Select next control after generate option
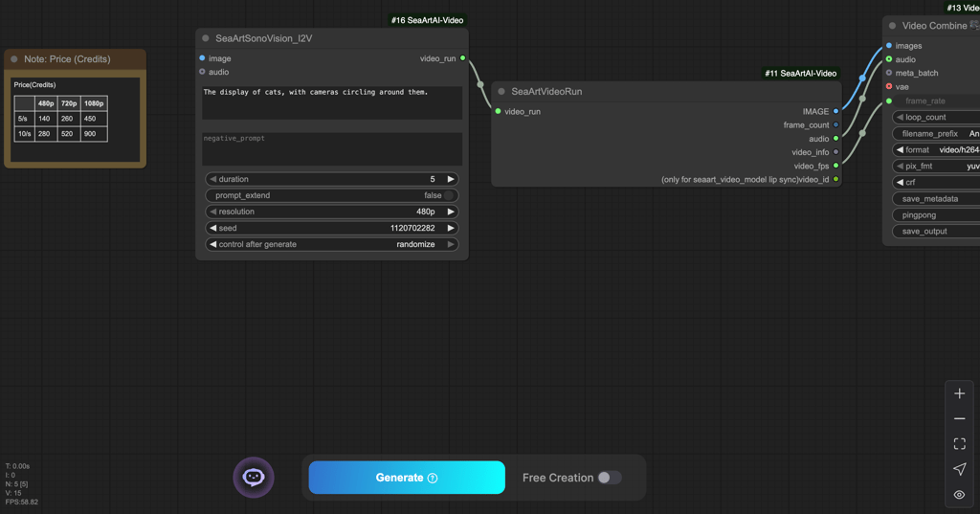The height and width of the screenshot is (514, 980). coord(451,244)
